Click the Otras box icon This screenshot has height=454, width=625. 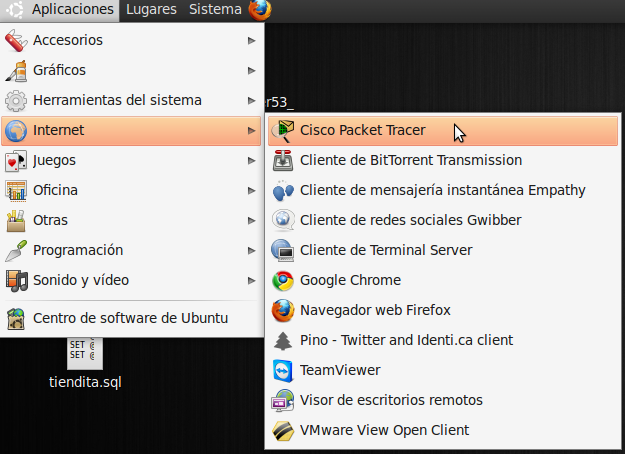point(16,221)
